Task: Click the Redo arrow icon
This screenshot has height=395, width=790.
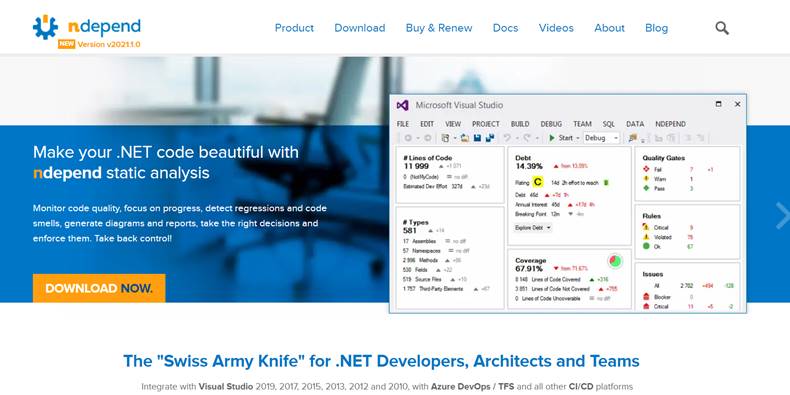Action: (x=527, y=138)
